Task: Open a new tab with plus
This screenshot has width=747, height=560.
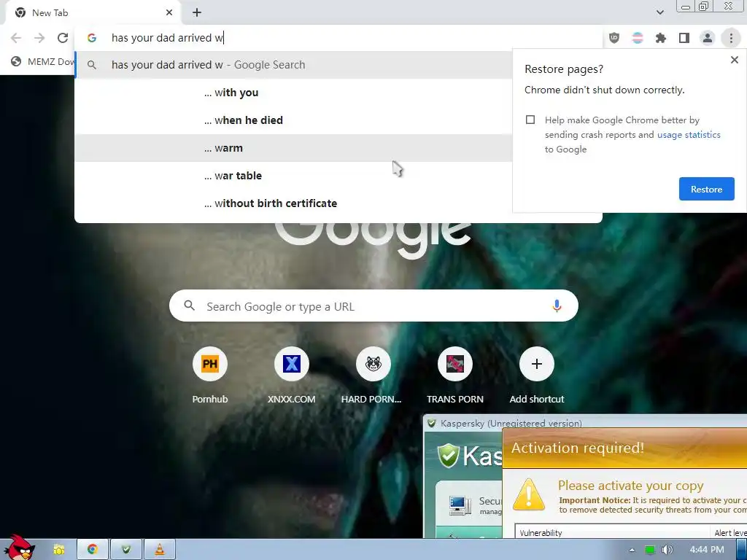Action: pyautogui.click(x=197, y=13)
